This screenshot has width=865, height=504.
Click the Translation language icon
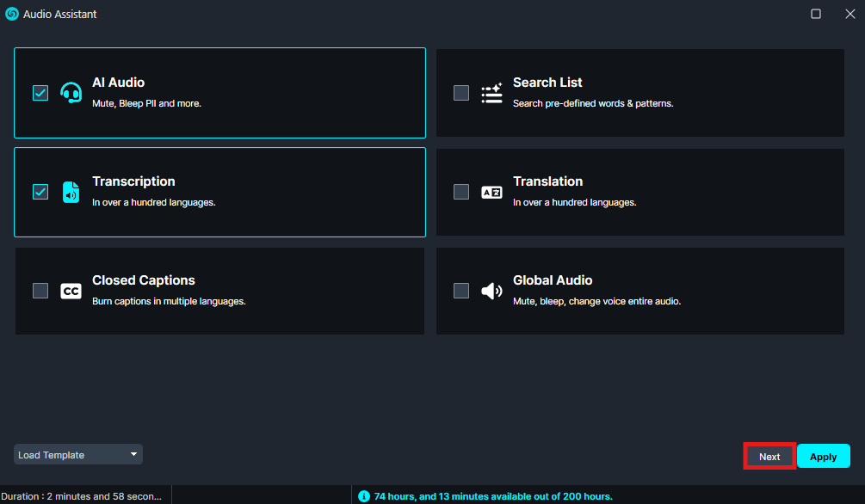pyautogui.click(x=491, y=192)
